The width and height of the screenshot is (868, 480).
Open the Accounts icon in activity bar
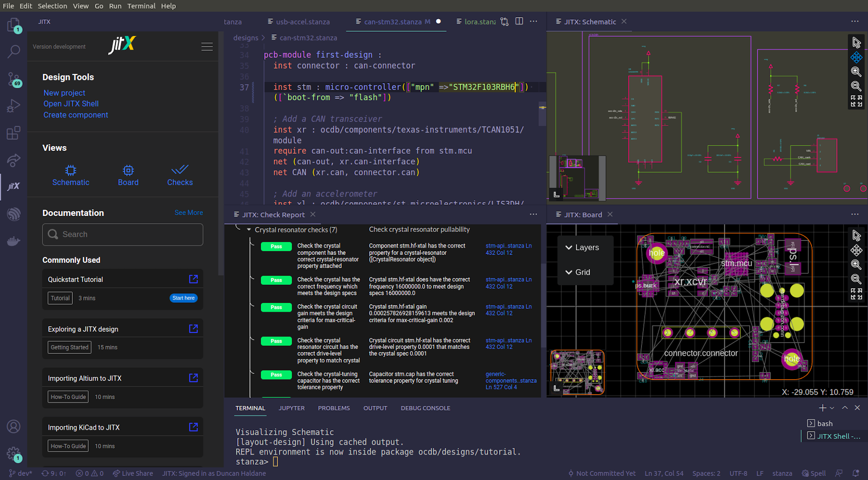tap(14, 426)
